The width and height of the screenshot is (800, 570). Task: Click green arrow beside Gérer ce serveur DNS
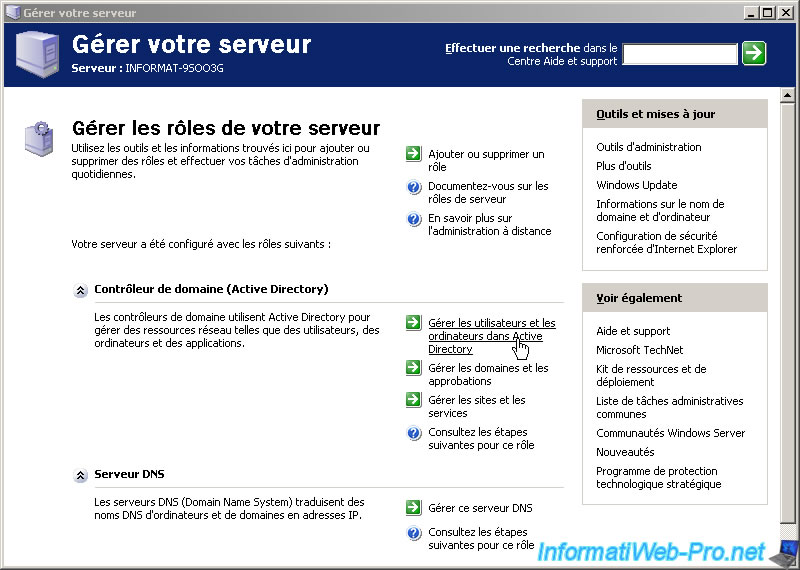click(x=414, y=508)
